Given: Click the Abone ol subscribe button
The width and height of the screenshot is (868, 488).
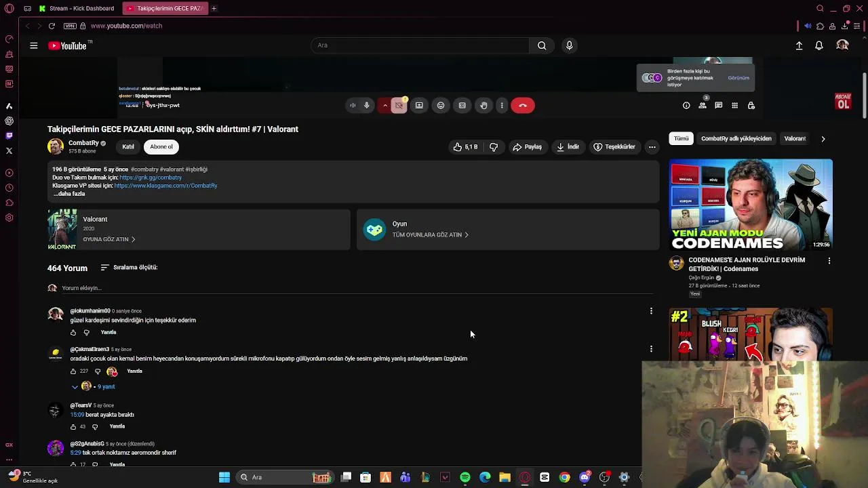Looking at the screenshot, I should point(161,146).
